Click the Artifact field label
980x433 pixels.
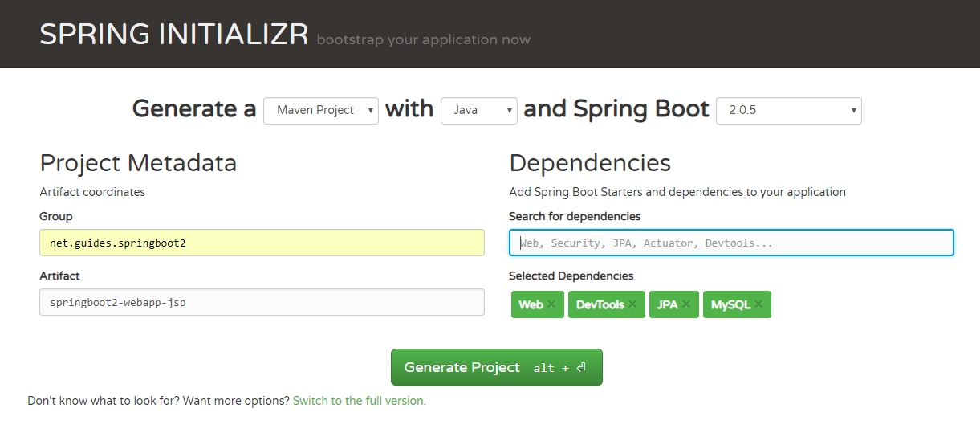60,276
